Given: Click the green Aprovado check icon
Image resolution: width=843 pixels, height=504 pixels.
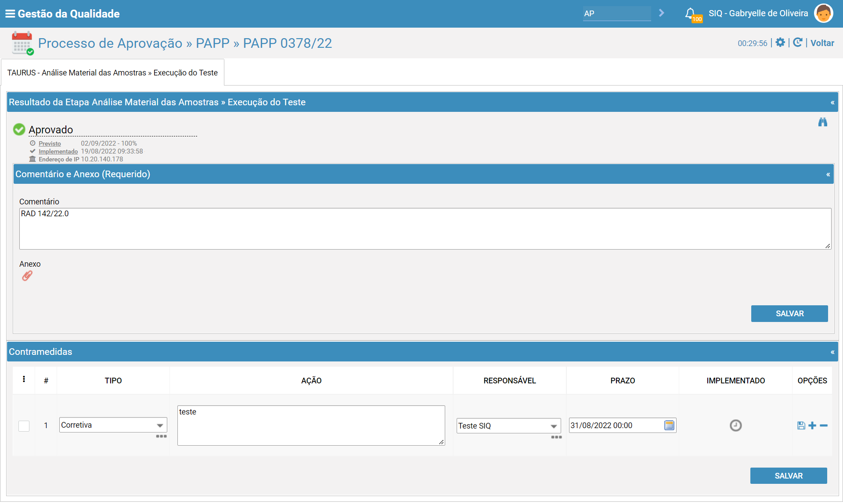Looking at the screenshot, I should click(19, 129).
